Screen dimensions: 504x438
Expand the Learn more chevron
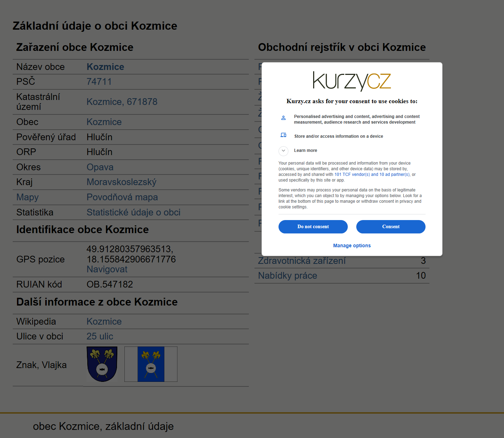pyautogui.click(x=283, y=151)
